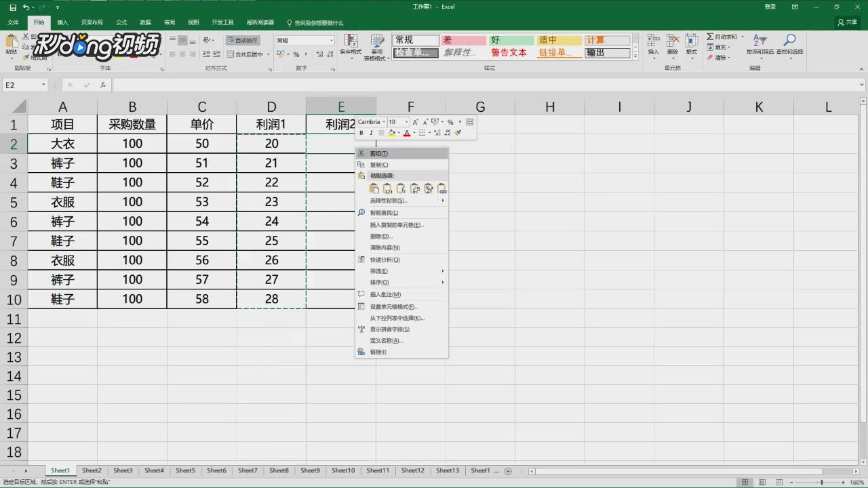The width and height of the screenshot is (868, 488).
Task: Open the font size 10 dropdown
Action: (x=406, y=122)
